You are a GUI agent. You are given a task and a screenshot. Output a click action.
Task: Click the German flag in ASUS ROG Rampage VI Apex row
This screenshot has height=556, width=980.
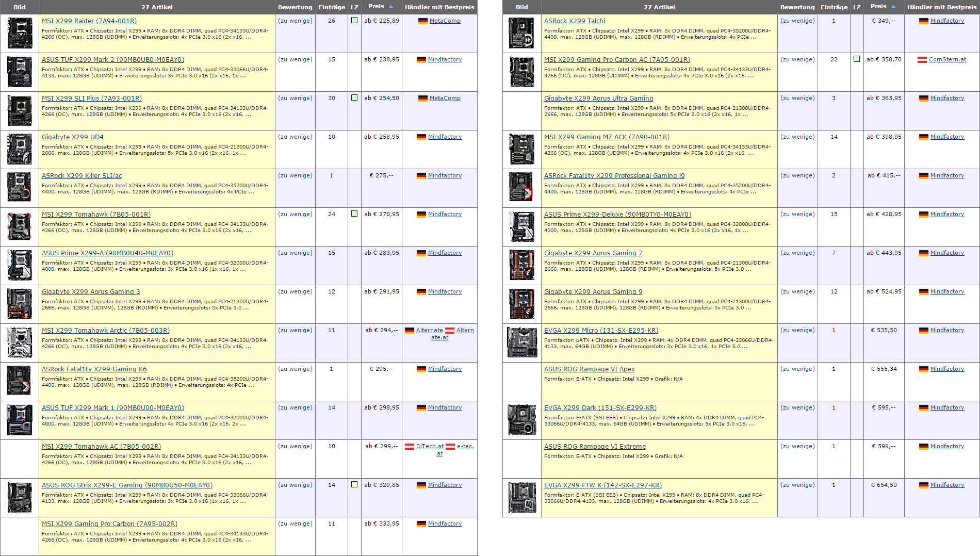point(924,369)
